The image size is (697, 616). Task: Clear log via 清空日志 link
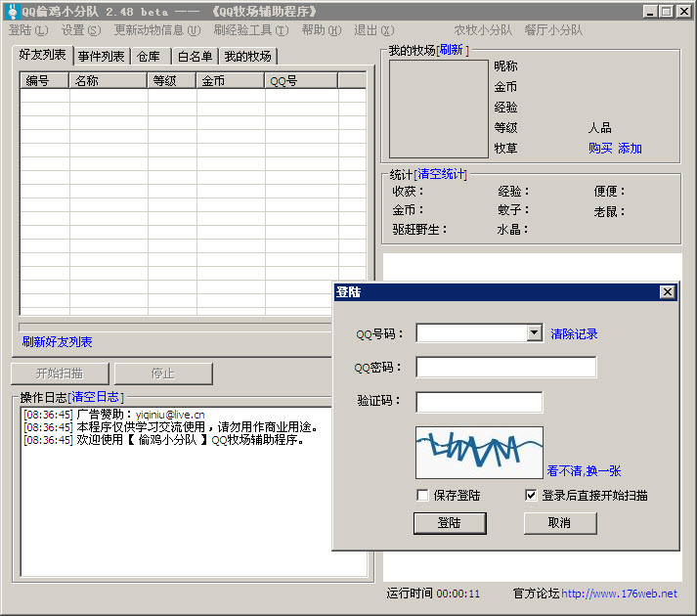point(97,397)
